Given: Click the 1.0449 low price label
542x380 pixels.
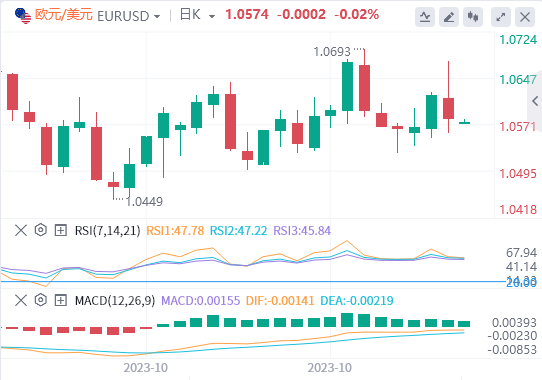Looking at the screenshot, I should (x=144, y=202).
